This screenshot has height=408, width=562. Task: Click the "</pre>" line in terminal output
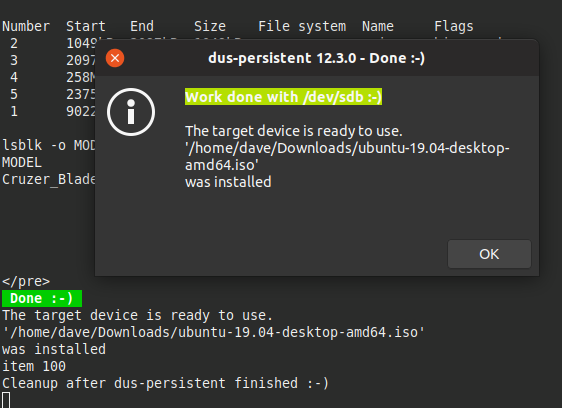pos(26,281)
